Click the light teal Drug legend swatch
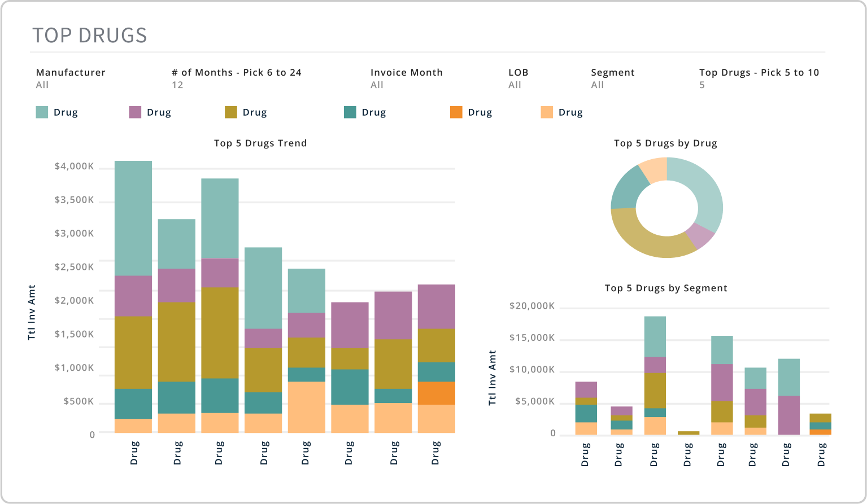Viewport: 867px width, 504px height. 42,112
